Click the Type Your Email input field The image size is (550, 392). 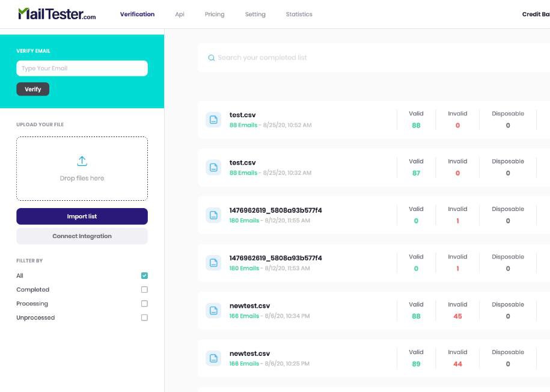click(x=82, y=68)
